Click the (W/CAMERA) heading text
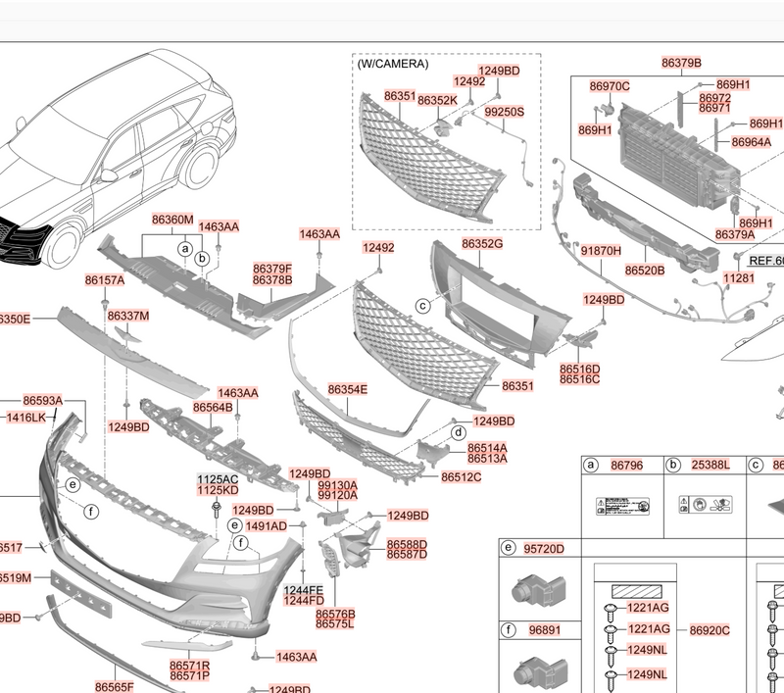 click(393, 64)
